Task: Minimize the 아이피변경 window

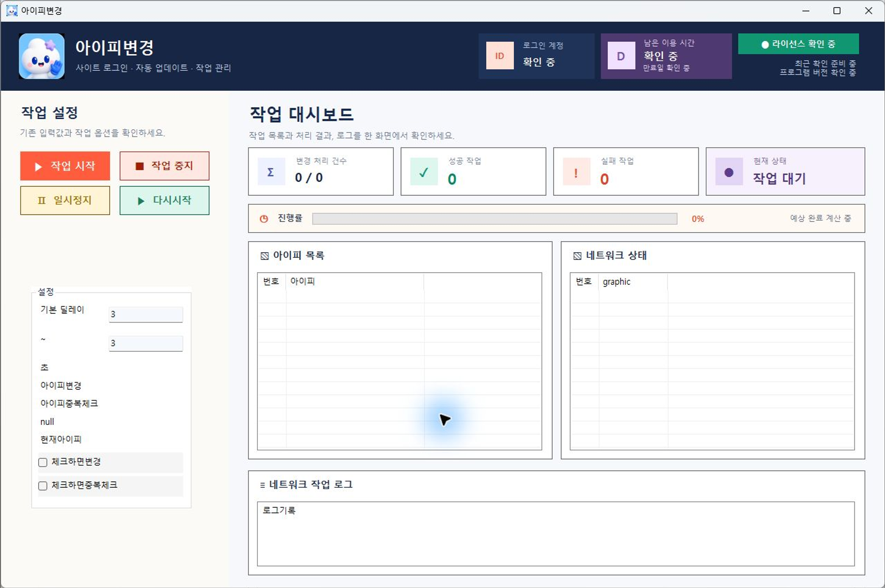Action: [x=806, y=11]
